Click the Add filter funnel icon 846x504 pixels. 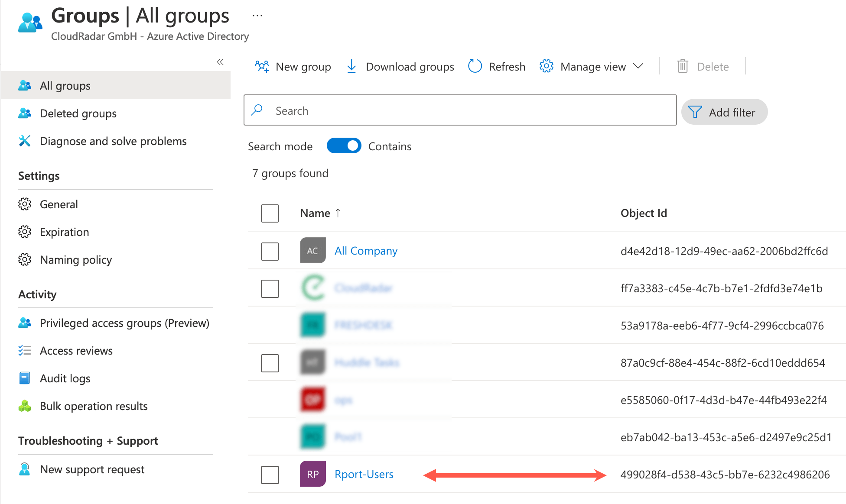pos(695,112)
